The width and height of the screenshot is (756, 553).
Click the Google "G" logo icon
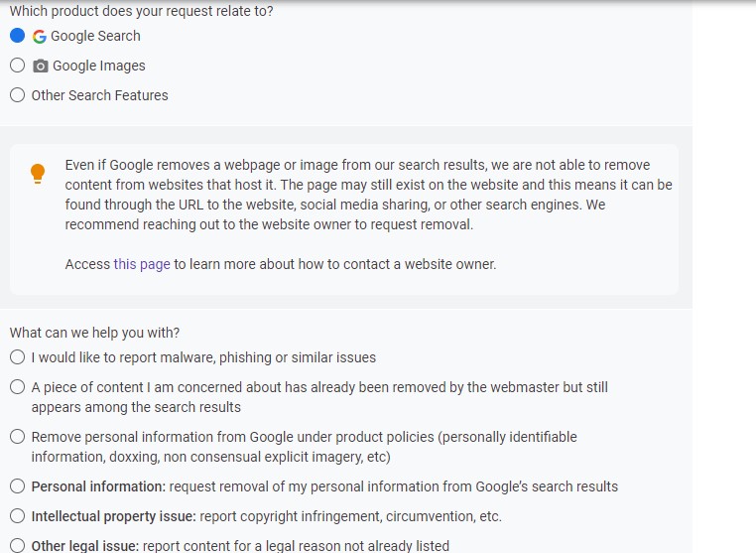coord(40,36)
